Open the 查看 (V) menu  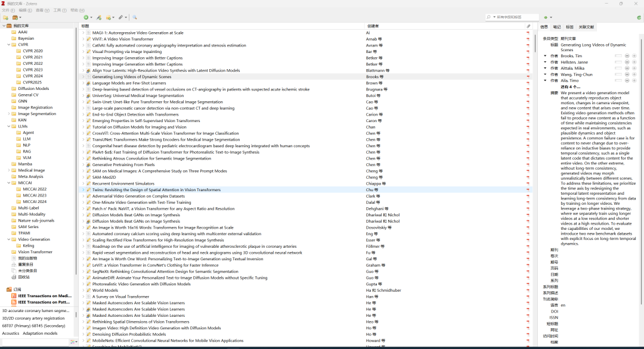click(43, 10)
